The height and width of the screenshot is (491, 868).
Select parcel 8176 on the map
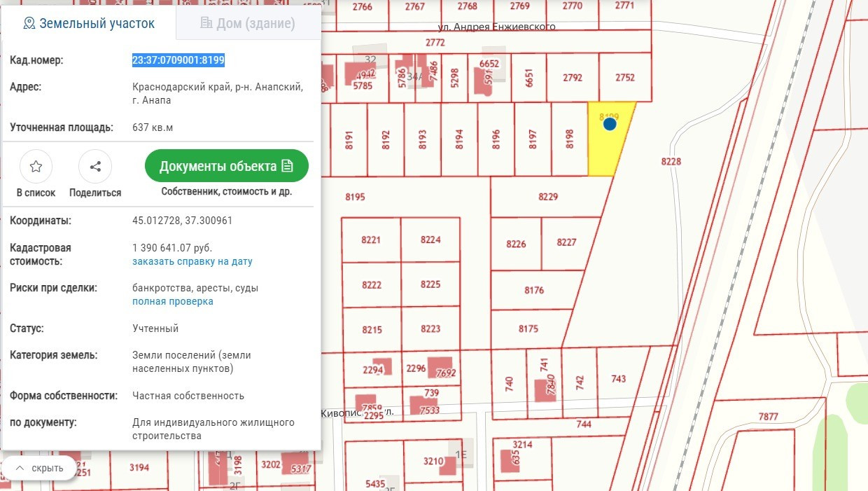(x=534, y=290)
